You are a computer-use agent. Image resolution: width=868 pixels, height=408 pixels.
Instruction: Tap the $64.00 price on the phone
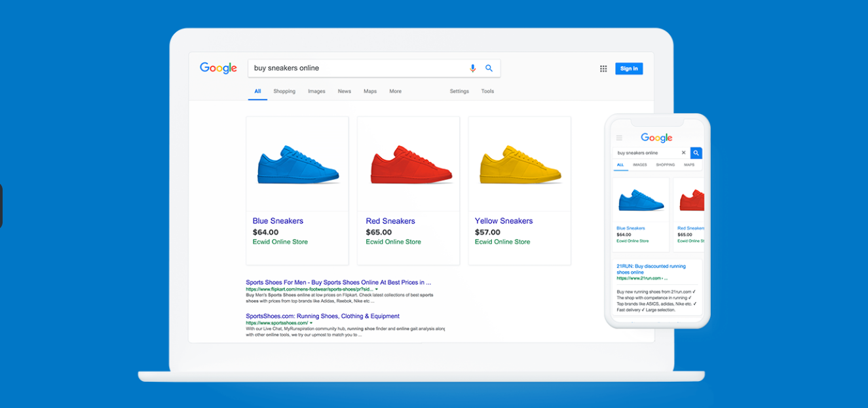coord(624,234)
